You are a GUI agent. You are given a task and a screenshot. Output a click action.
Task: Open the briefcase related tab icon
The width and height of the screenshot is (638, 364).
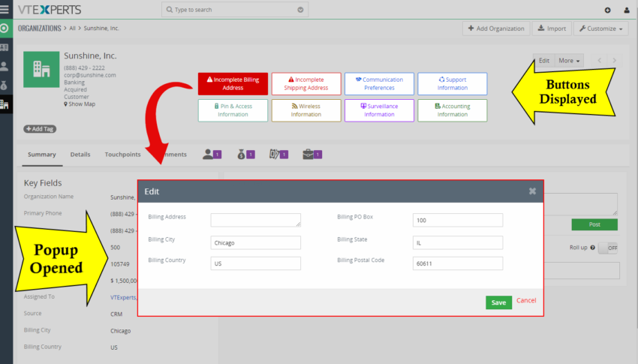pos(312,154)
